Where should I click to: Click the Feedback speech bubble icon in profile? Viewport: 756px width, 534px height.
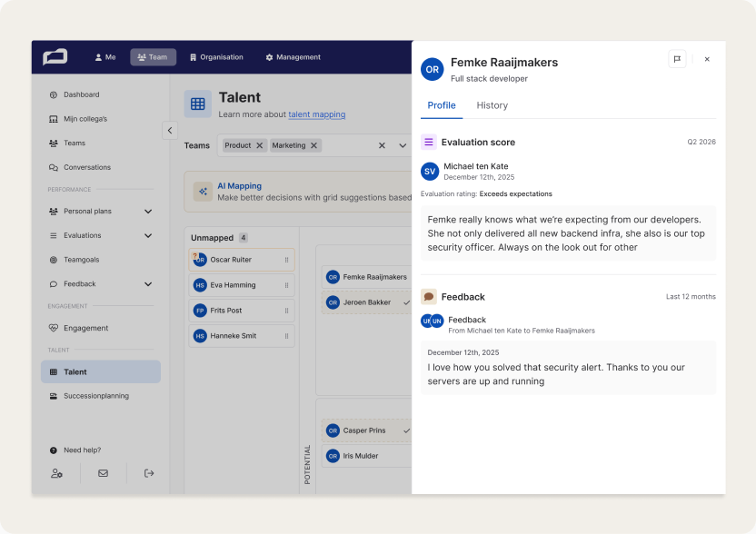[x=429, y=297]
